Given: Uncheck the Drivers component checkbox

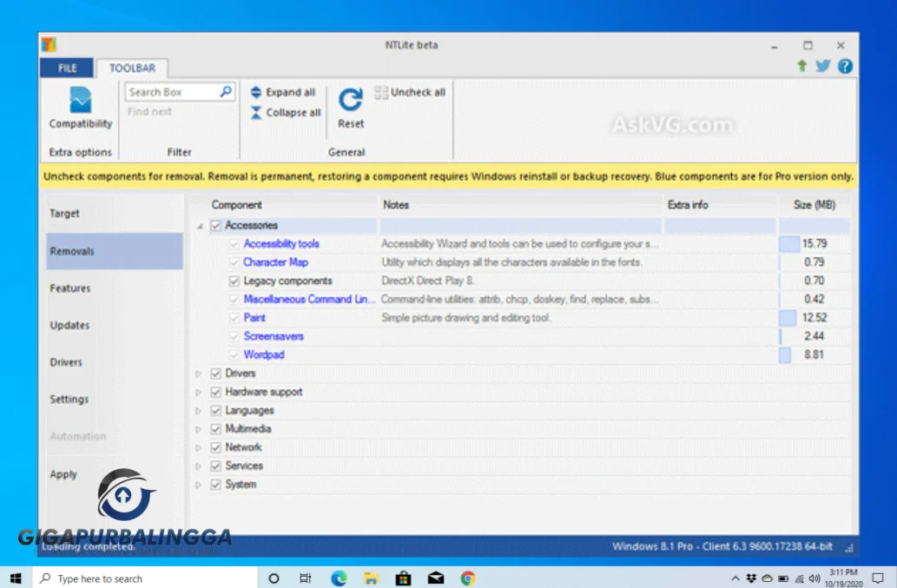Looking at the screenshot, I should [215, 373].
